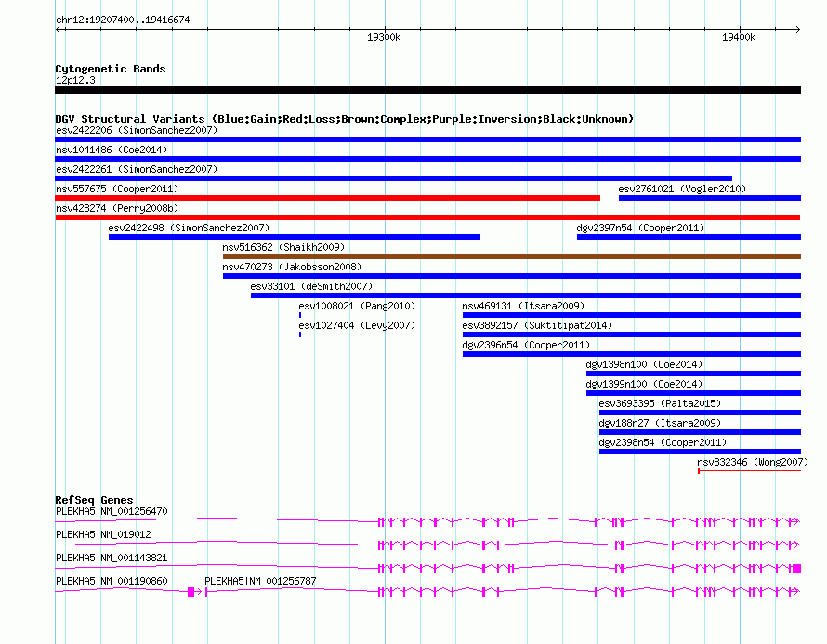This screenshot has width=827, height=644.
Task: Click the nsv516362 (Shaikh2009) label
Action: tap(283, 247)
